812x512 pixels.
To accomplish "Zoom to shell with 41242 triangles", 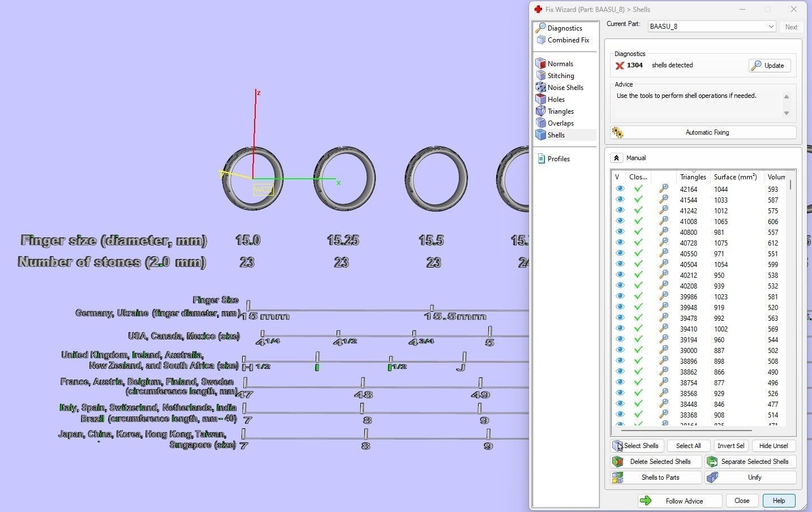I will click(663, 210).
